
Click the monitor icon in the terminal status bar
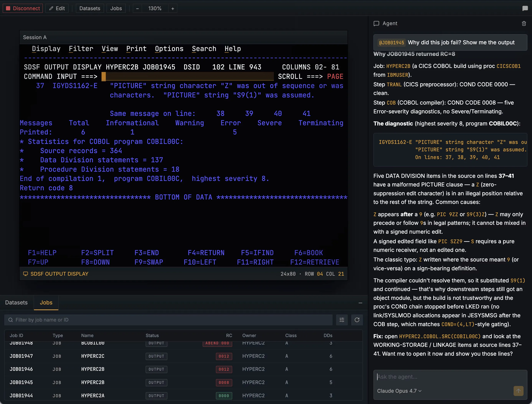(x=26, y=274)
